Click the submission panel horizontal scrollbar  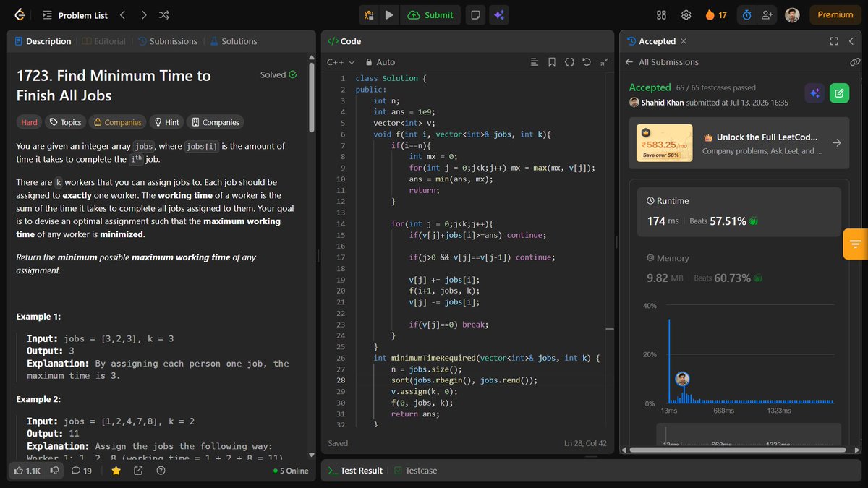click(x=739, y=450)
